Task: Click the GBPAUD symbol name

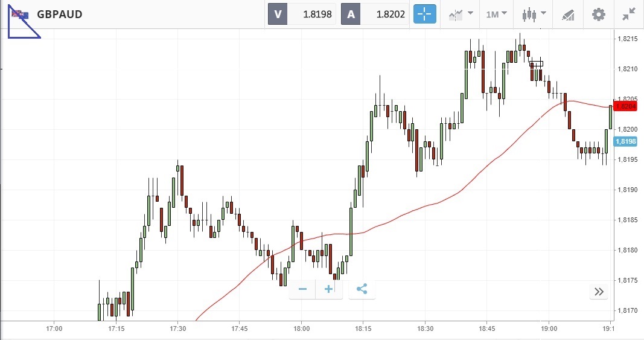Action: [x=59, y=14]
